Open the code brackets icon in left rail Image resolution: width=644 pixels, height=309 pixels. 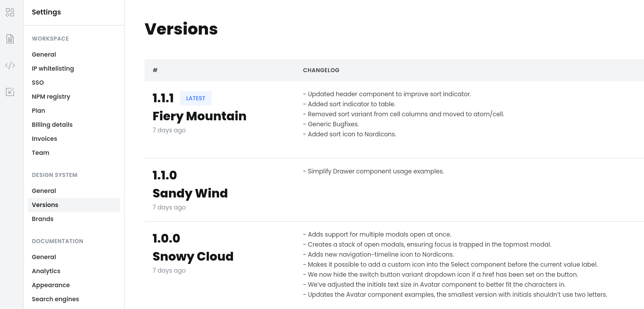pyautogui.click(x=10, y=65)
